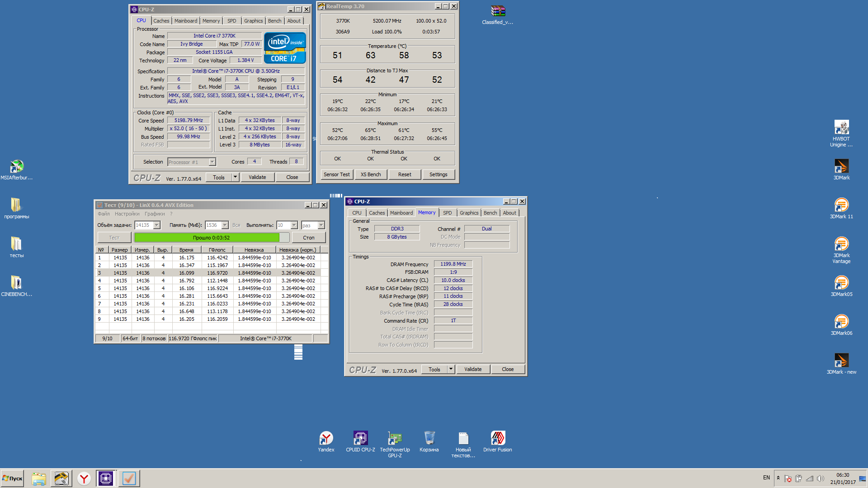
Task: Open the MSIAfterburner desktop shortcut
Action: pyautogui.click(x=17, y=169)
